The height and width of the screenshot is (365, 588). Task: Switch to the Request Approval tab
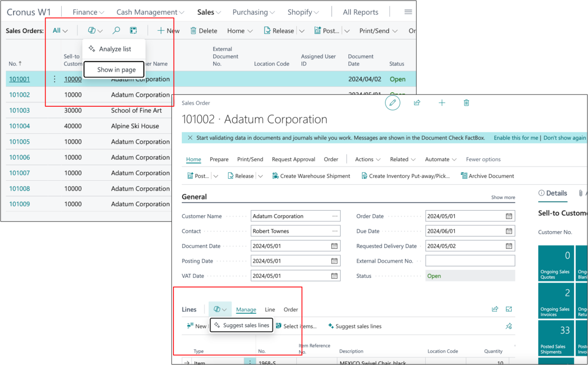click(x=294, y=159)
